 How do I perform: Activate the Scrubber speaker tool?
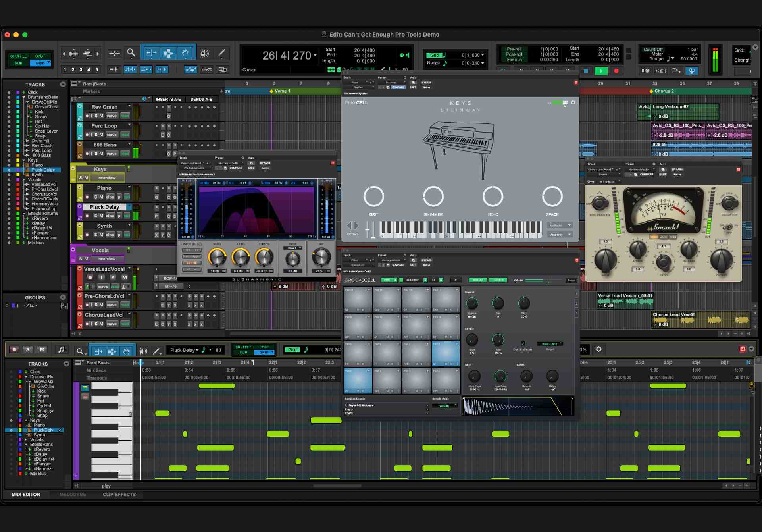205,53
